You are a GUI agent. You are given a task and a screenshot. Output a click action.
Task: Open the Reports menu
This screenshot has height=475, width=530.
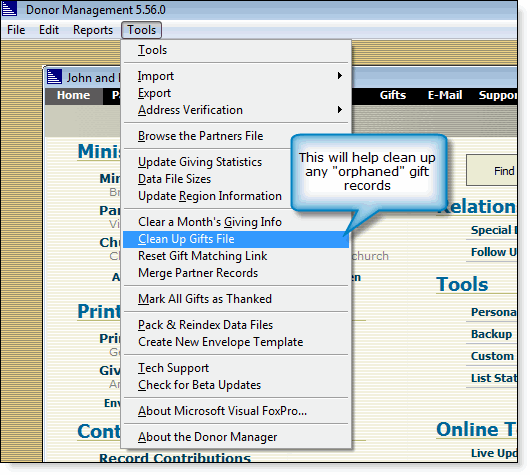(x=93, y=30)
